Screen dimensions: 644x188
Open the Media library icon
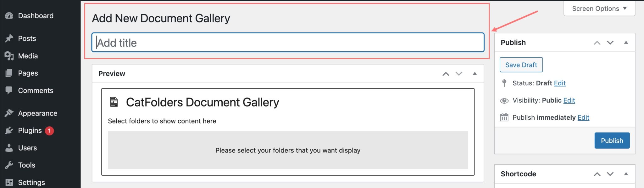point(9,56)
